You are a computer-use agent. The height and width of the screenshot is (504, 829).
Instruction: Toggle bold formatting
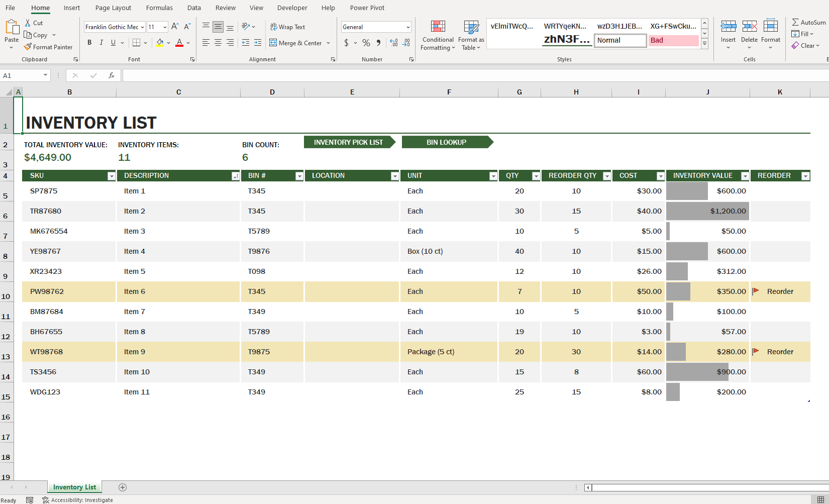89,43
